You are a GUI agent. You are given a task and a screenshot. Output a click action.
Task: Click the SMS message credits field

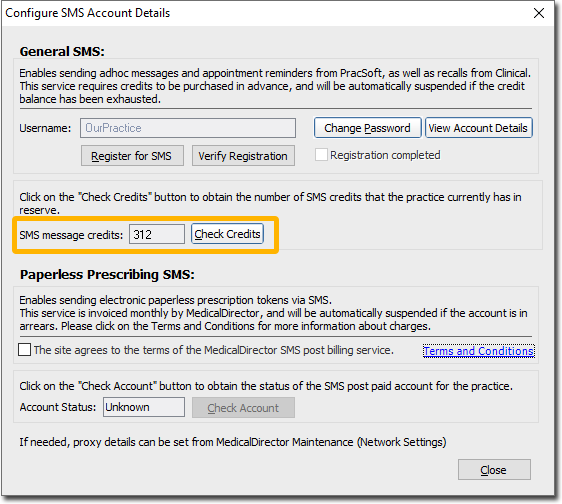pyautogui.click(x=157, y=234)
